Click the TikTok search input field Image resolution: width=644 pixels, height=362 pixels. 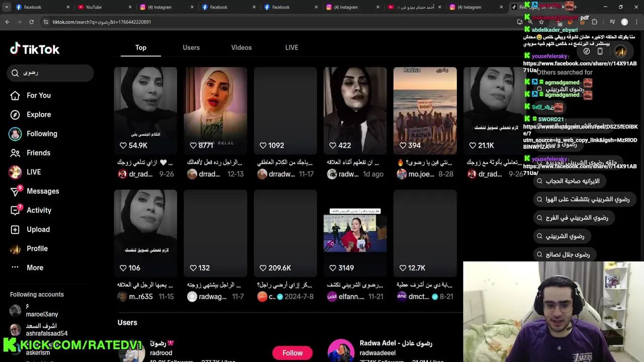point(50,73)
